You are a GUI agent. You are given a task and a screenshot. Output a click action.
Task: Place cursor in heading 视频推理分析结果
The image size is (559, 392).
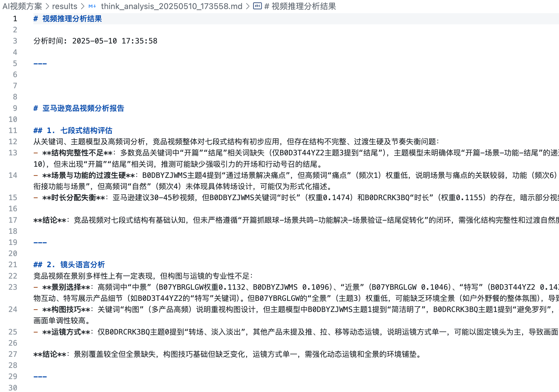(x=72, y=19)
